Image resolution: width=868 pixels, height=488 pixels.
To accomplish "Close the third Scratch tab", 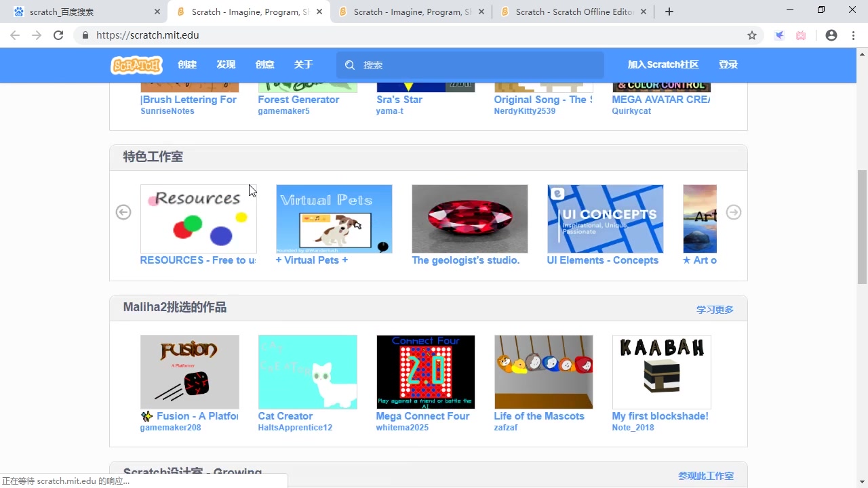I will coord(481,12).
